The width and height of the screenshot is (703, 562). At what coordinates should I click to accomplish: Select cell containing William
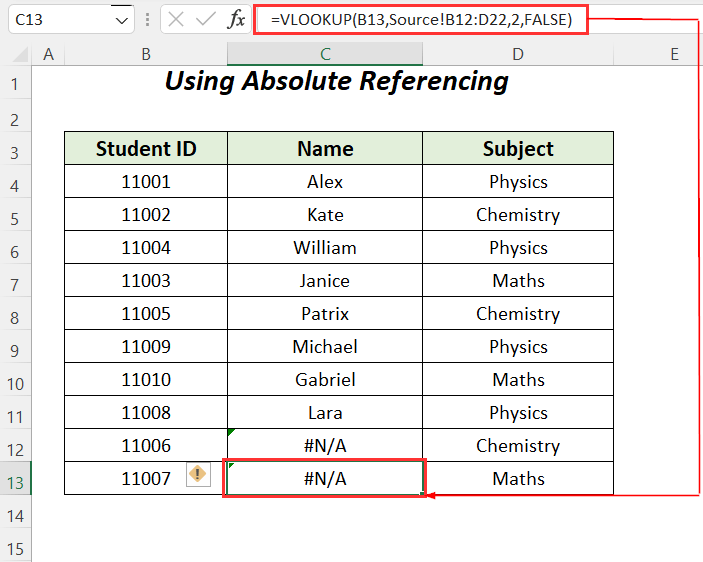point(325,247)
